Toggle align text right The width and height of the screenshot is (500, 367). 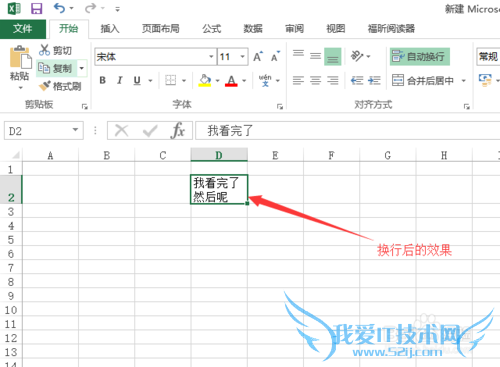click(x=333, y=80)
